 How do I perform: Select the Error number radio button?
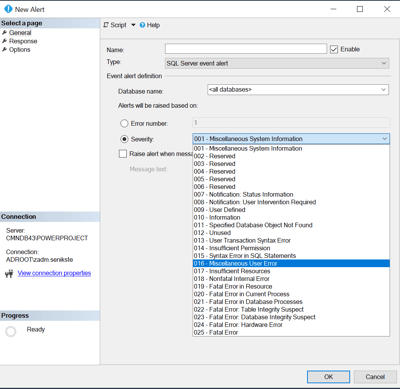coord(124,123)
